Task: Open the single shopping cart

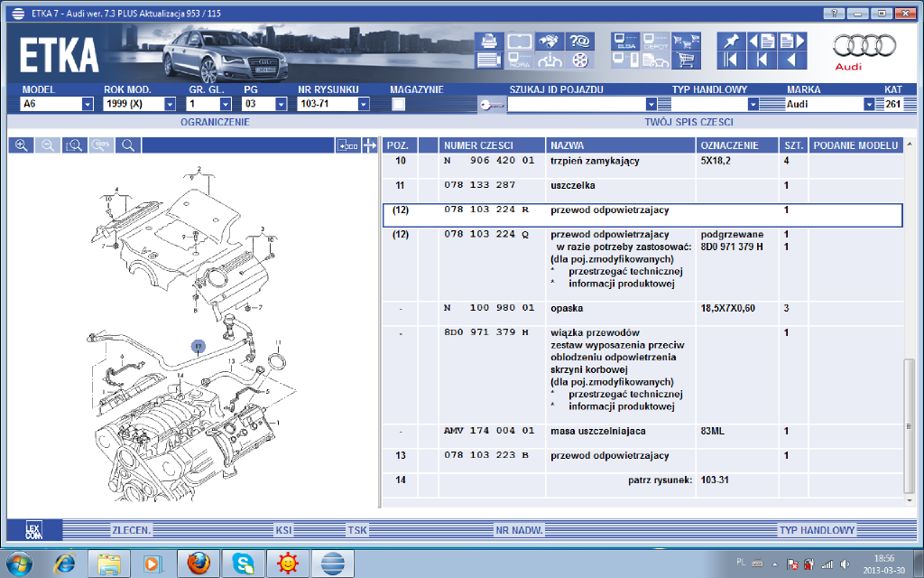Action: (x=686, y=61)
